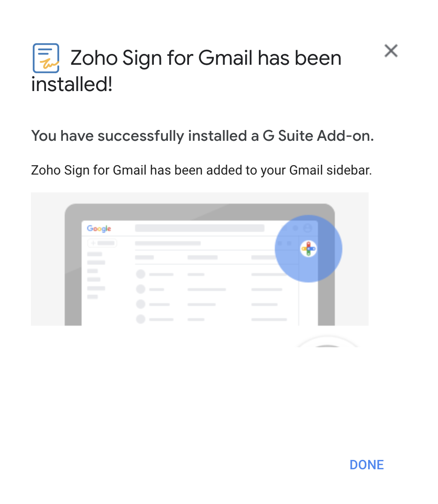Click the small dot icon left of the avatar
The height and width of the screenshot is (504, 438).
295,229
